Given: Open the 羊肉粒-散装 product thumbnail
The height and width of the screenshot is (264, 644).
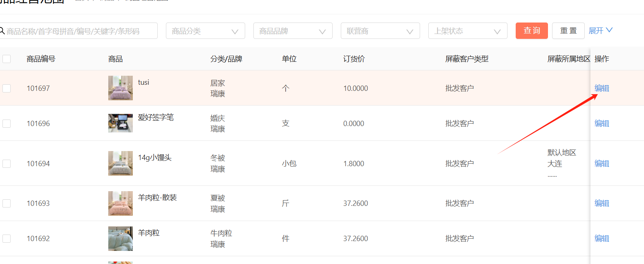Looking at the screenshot, I should pos(121,203).
